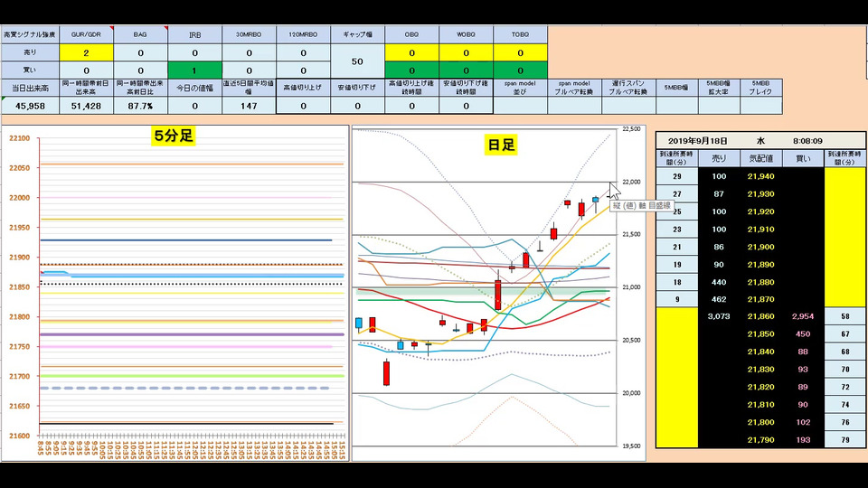Select the IRB header cell
The width and height of the screenshot is (868, 488).
[x=195, y=34]
